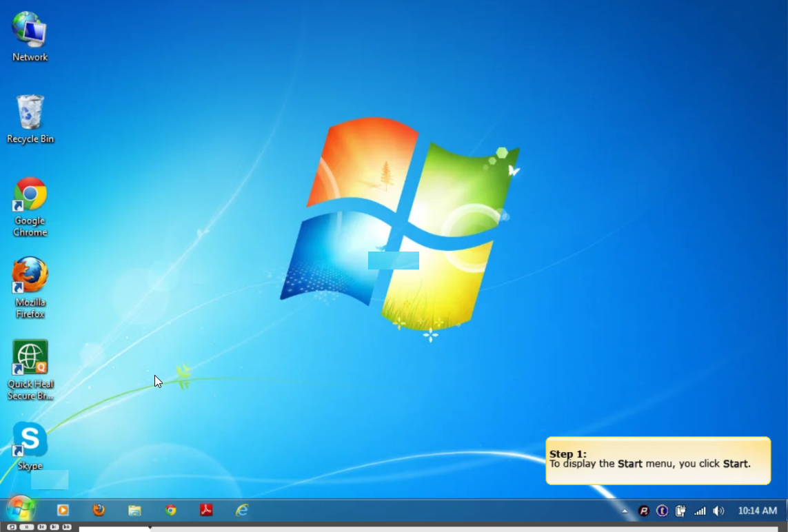788x532 pixels.
Task: Open Windows Explorer from taskbar
Action: click(134, 511)
